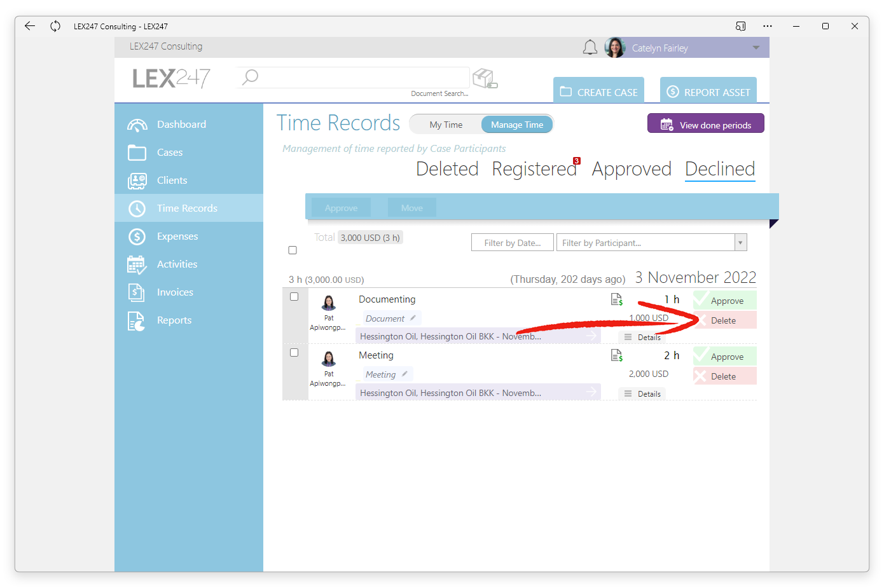The image size is (884, 588).
Task: Click the billing document icon in Meeting row
Action: tap(616, 355)
